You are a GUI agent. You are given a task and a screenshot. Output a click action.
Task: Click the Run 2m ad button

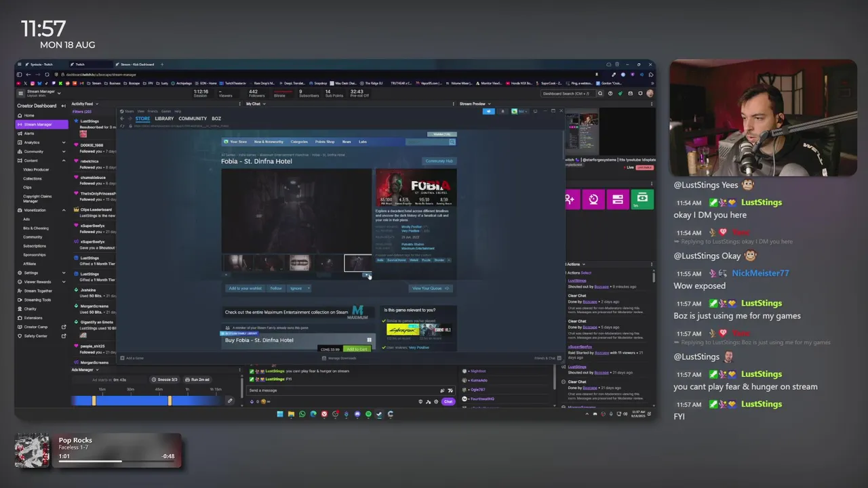pyautogui.click(x=198, y=380)
